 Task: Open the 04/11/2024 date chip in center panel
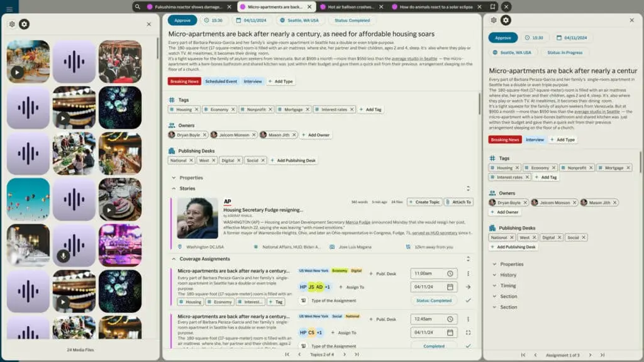pos(252,20)
